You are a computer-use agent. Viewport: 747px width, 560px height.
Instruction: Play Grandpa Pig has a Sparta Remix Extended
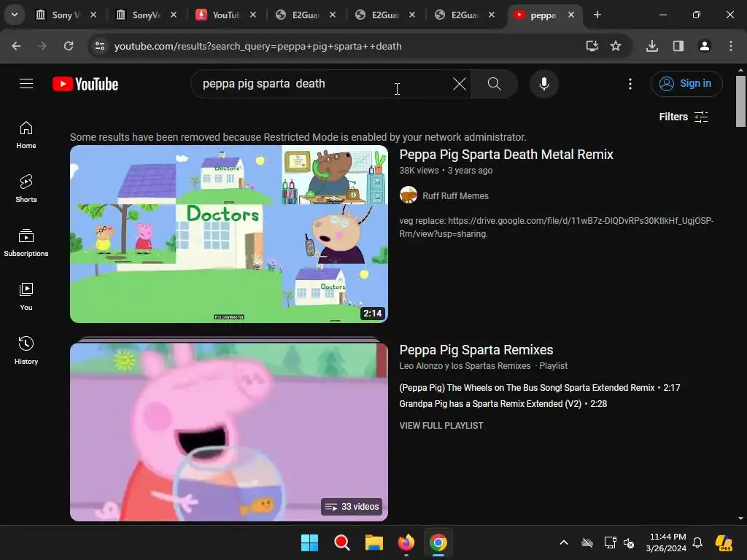coord(503,404)
